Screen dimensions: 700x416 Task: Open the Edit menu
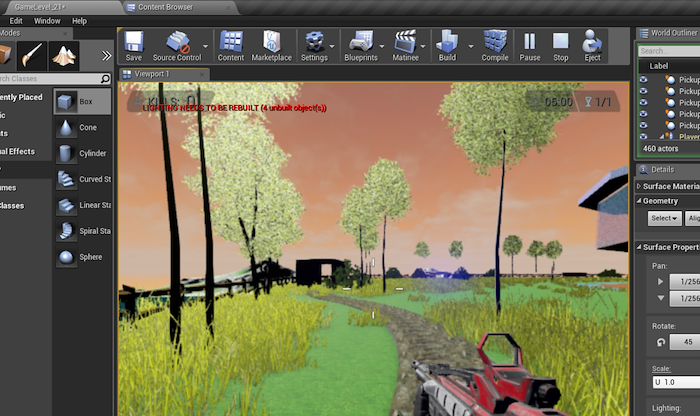pyautogui.click(x=16, y=21)
